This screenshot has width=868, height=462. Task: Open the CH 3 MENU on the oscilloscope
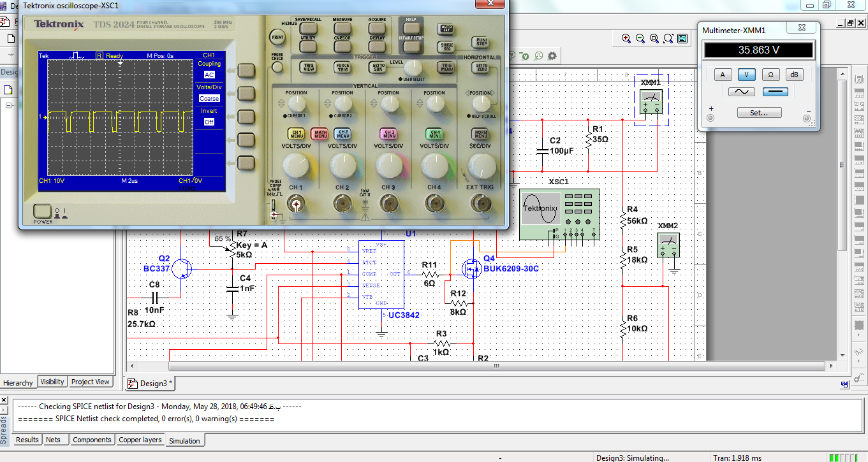388,133
